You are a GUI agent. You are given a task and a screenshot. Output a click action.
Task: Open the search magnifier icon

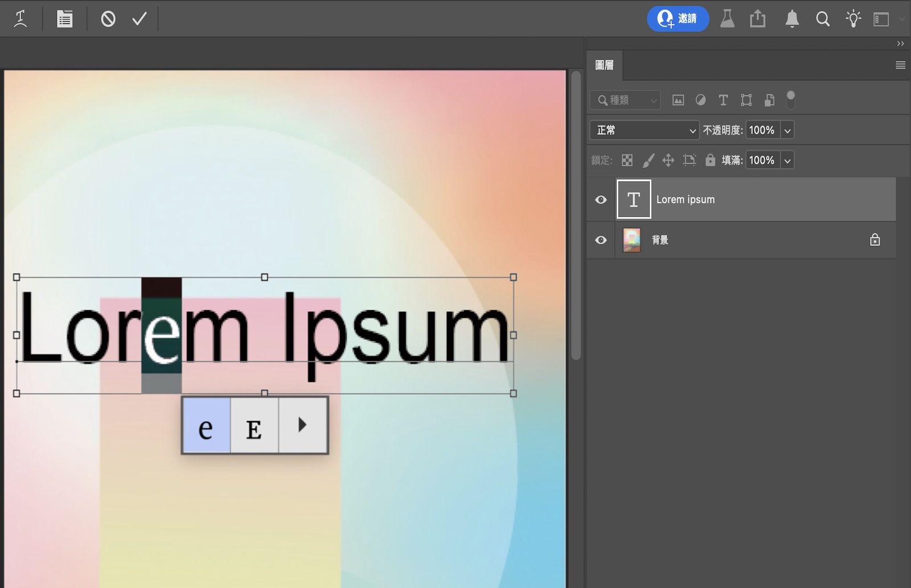coord(822,19)
